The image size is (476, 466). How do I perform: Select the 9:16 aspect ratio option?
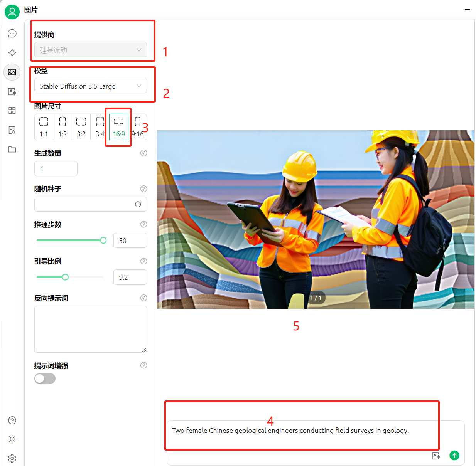tap(138, 126)
